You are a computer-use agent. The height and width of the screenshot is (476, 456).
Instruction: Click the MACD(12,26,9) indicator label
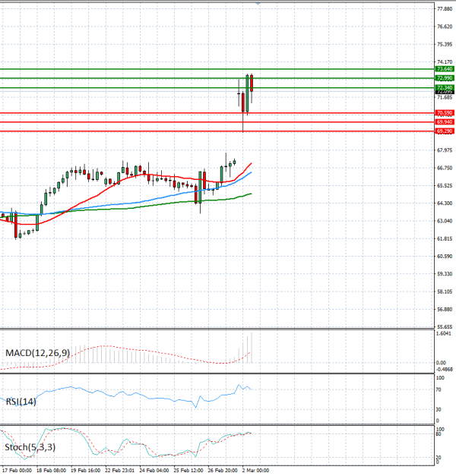pyautogui.click(x=37, y=353)
